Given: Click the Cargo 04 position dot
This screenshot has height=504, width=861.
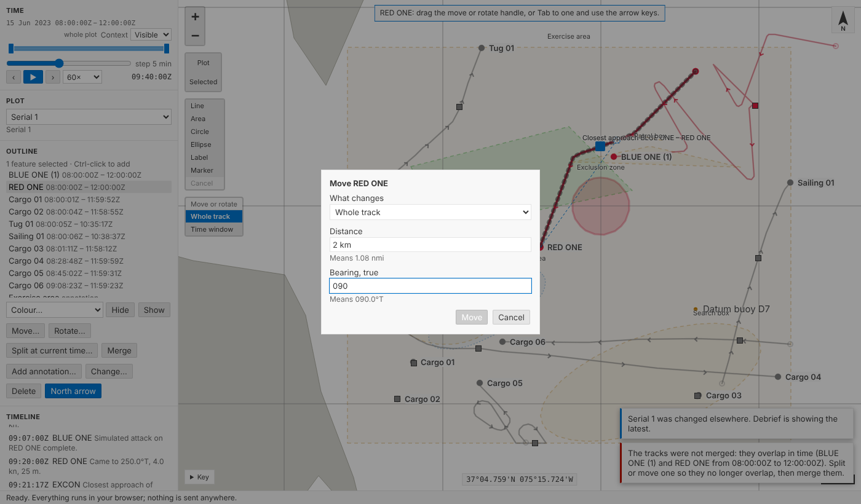Looking at the screenshot, I should (778, 377).
